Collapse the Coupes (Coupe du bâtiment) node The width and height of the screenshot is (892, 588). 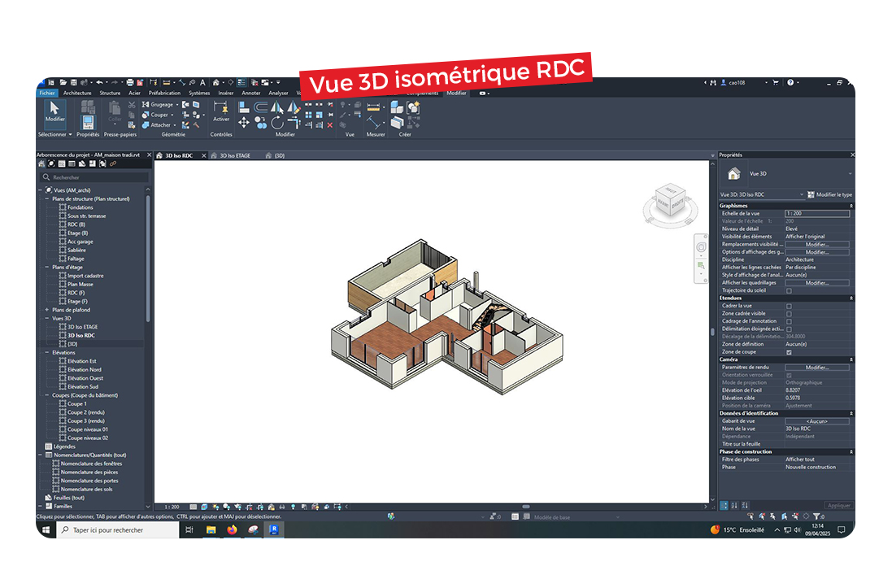coord(47,395)
